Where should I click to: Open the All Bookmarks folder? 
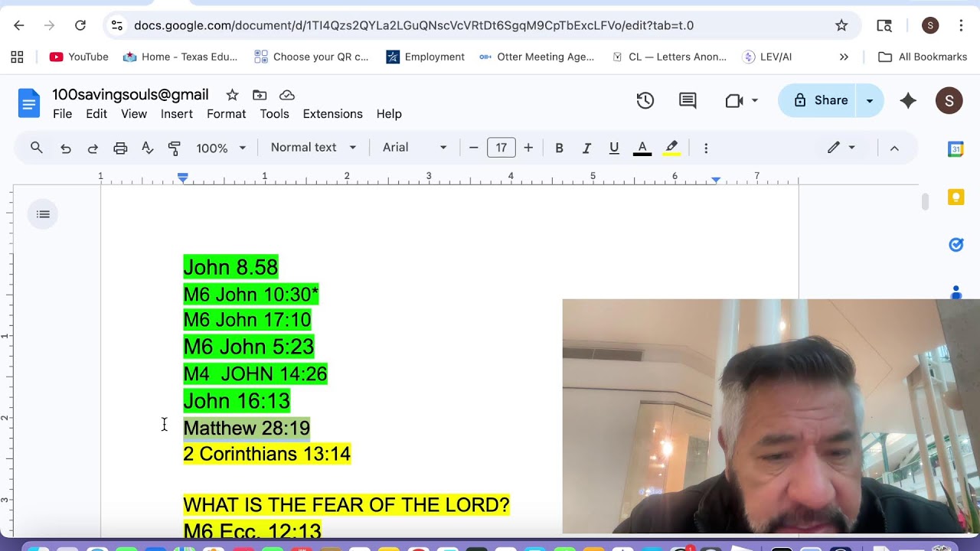coord(923,57)
